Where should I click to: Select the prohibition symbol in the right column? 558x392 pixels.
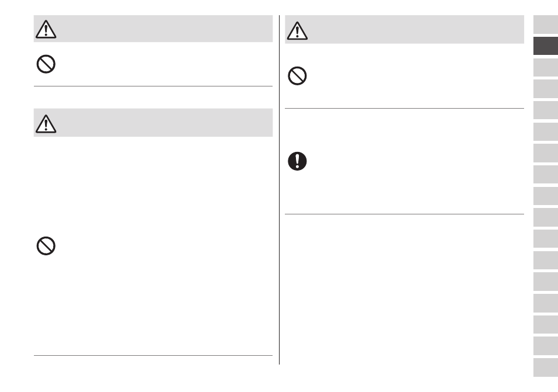click(x=297, y=76)
